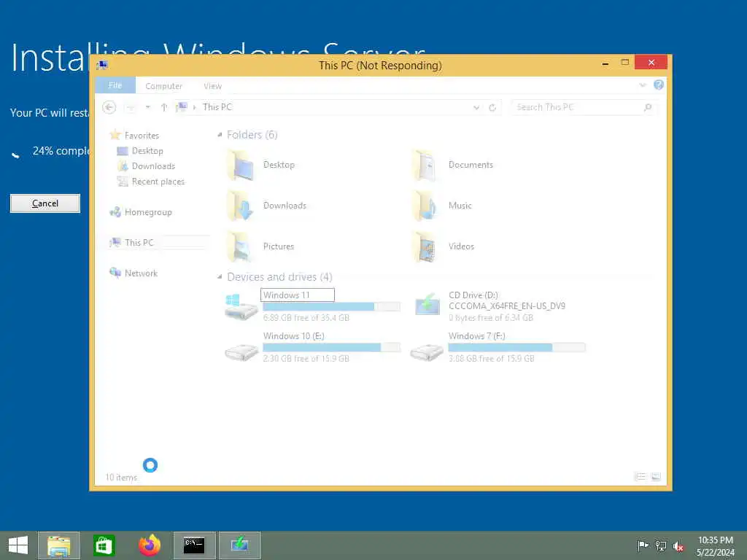
Task: Open Firefox from the taskbar
Action: tap(149, 545)
